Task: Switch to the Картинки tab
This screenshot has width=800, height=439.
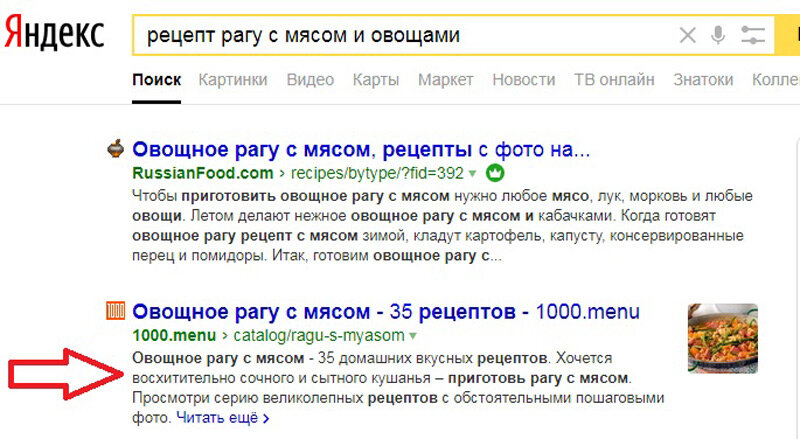Action: pyautogui.click(x=233, y=80)
